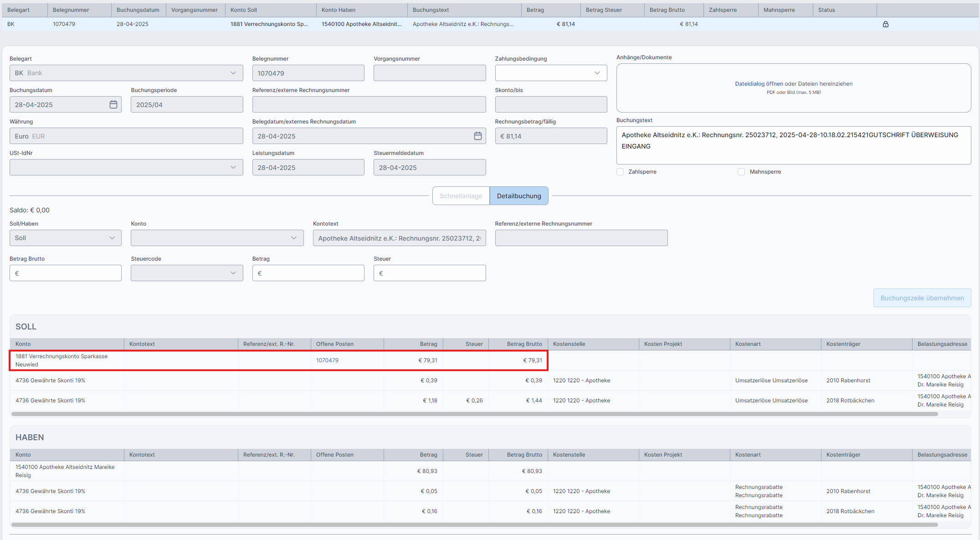Enable the Mahnsperre checkbox
Viewport: 980px width, 540px height.
coord(741,172)
